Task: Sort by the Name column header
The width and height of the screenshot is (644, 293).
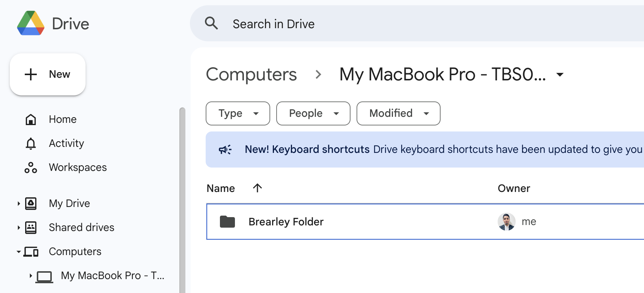Action: (221, 188)
